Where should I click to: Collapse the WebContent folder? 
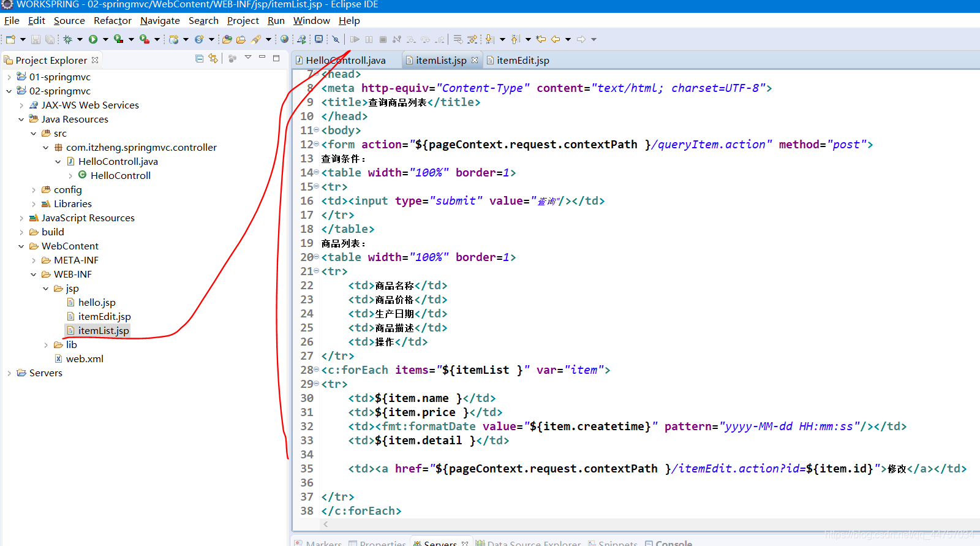point(21,246)
